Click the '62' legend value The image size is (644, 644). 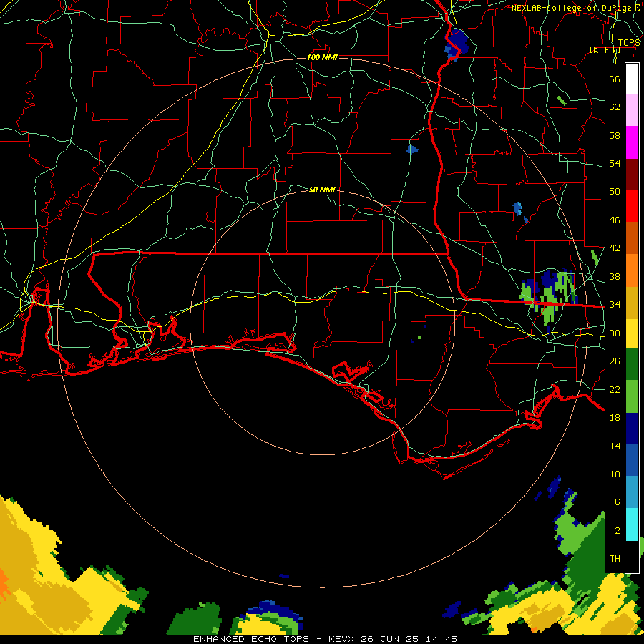pyautogui.click(x=615, y=107)
